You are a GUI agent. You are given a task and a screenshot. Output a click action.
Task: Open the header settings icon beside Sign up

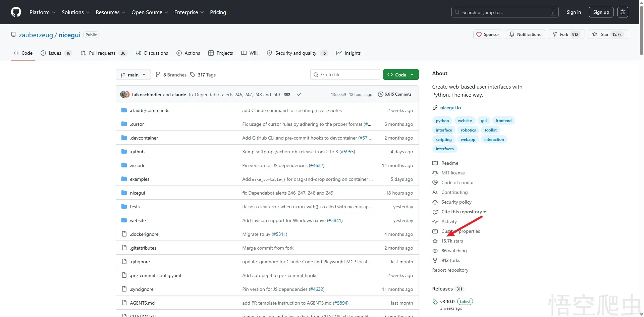[x=623, y=12]
